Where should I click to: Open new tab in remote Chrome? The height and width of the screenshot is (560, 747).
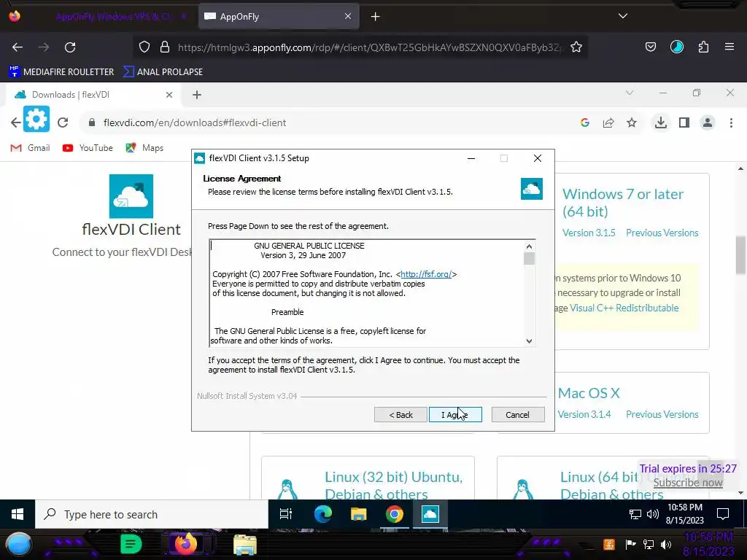point(197,95)
